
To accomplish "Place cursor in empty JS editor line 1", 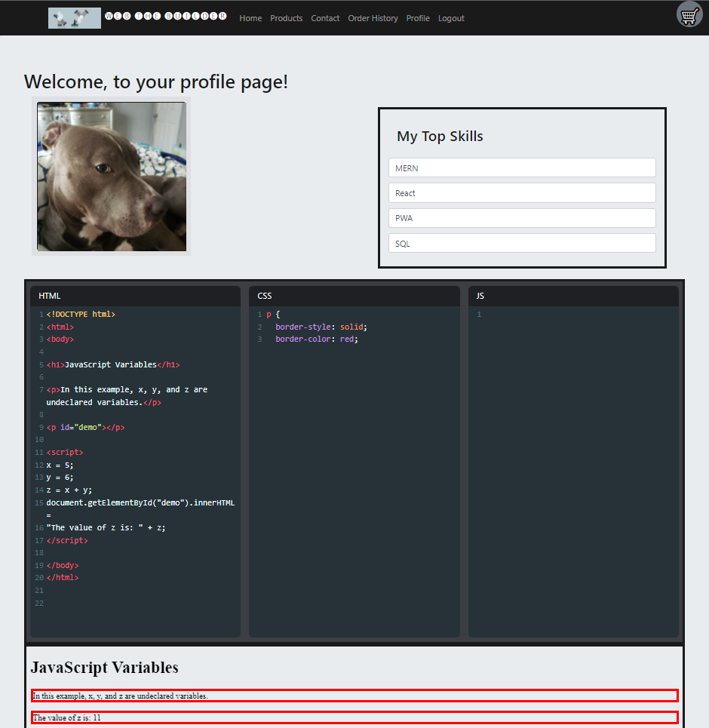I will click(x=578, y=315).
